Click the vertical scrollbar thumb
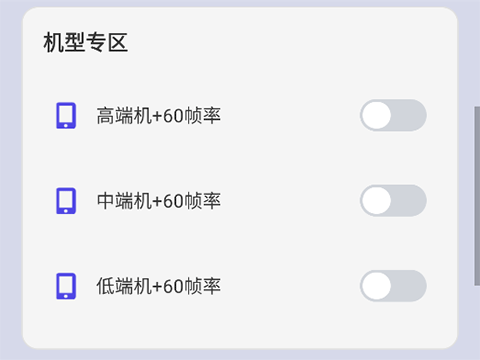Screen dimensions: 480x360 click(477, 196)
